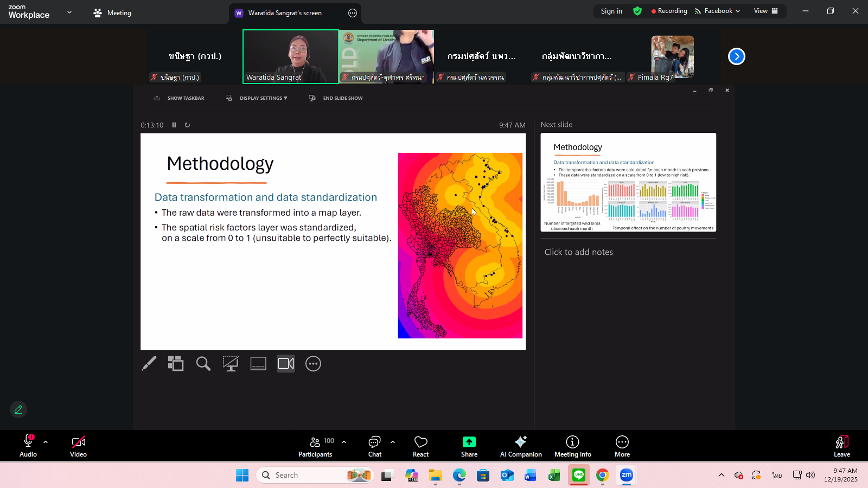Open the View layout menu

pyautogui.click(x=765, y=11)
